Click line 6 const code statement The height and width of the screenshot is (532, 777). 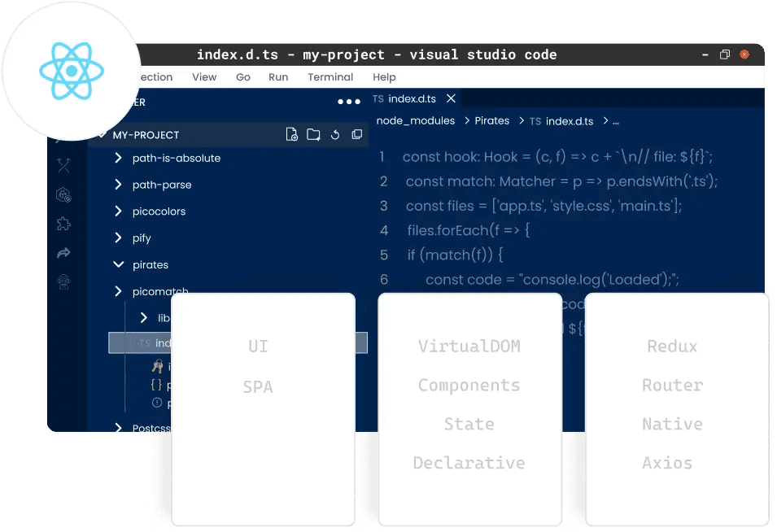[552, 279]
